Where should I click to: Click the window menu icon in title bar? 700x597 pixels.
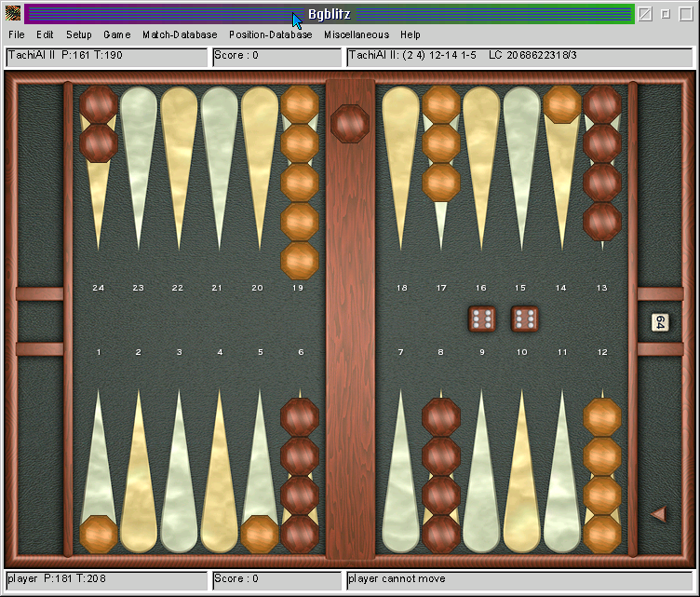point(11,14)
